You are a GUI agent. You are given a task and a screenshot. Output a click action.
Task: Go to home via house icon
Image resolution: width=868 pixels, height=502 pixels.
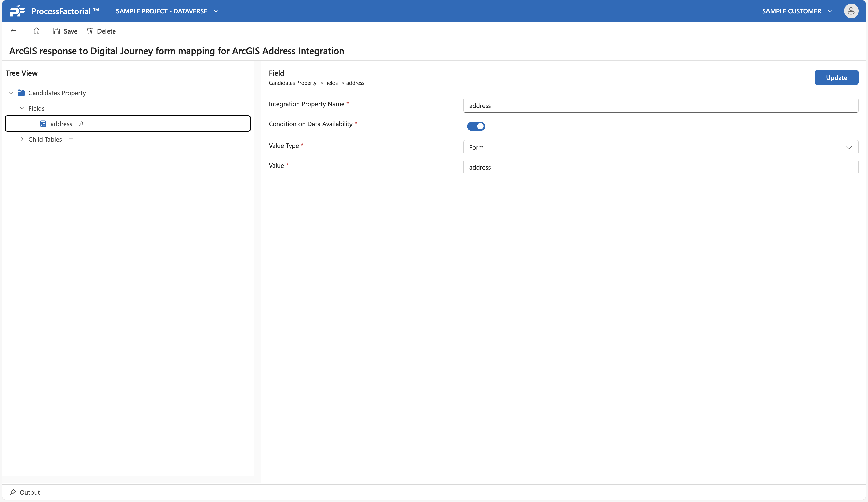click(x=37, y=31)
